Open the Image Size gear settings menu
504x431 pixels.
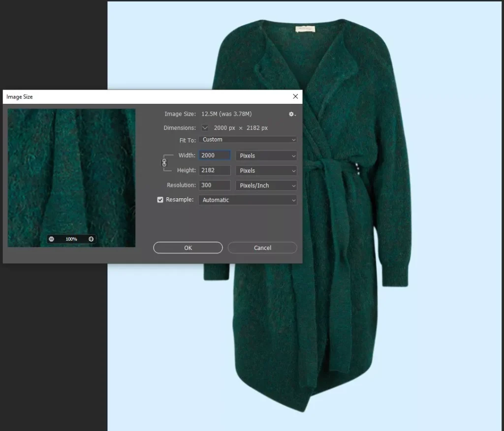click(x=292, y=114)
